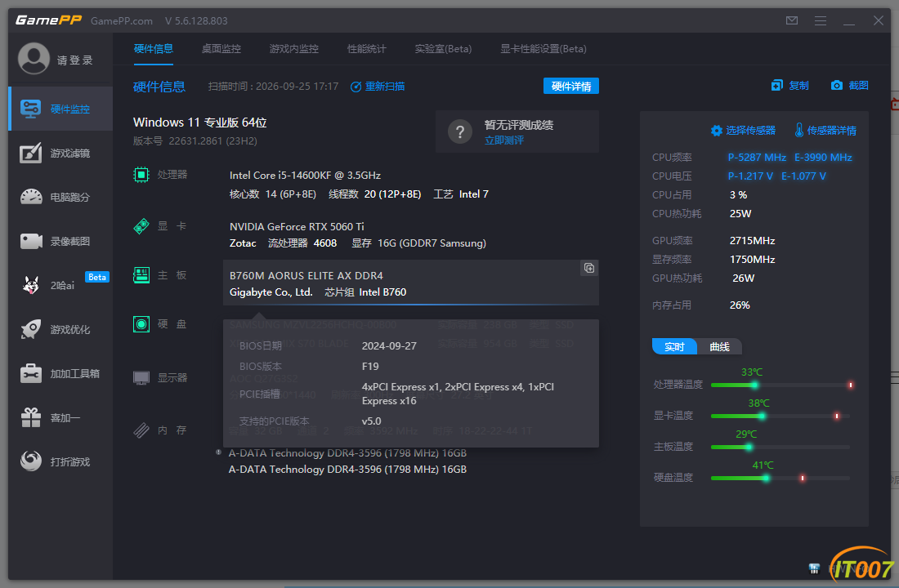Screen dimensions: 899x588
Task: Click the 硬盘 disk icon
Action: point(141,324)
